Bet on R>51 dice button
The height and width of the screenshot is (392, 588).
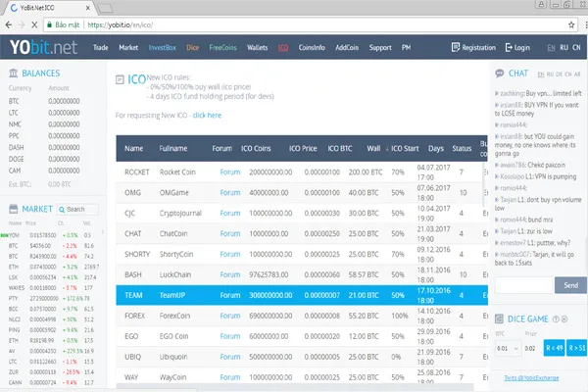click(x=577, y=349)
